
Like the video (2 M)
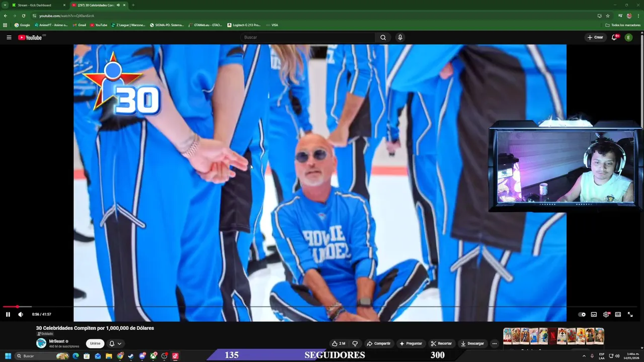(339, 343)
